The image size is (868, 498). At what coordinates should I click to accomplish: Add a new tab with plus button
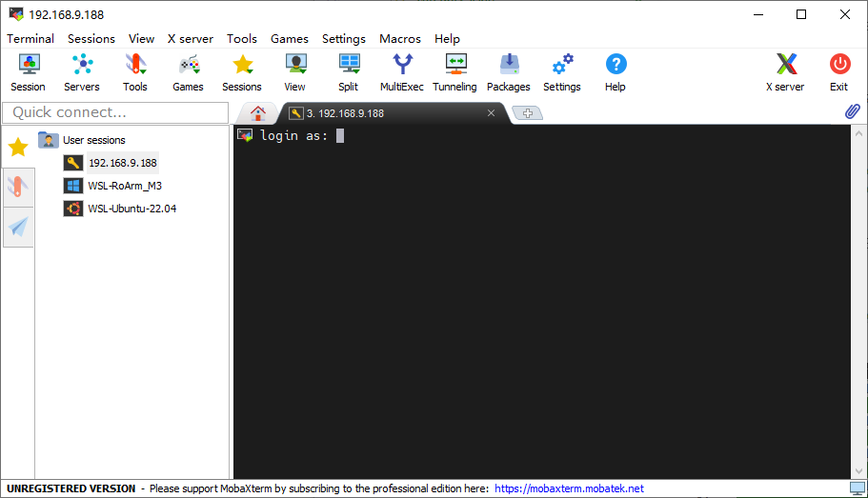pyautogui.click(x=528, y=113)
